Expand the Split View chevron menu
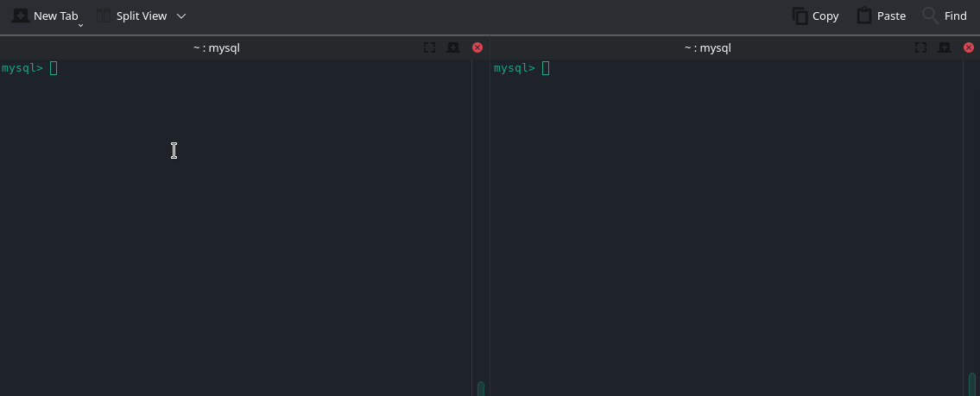This screenshot has height=396, width=980. 181,16
